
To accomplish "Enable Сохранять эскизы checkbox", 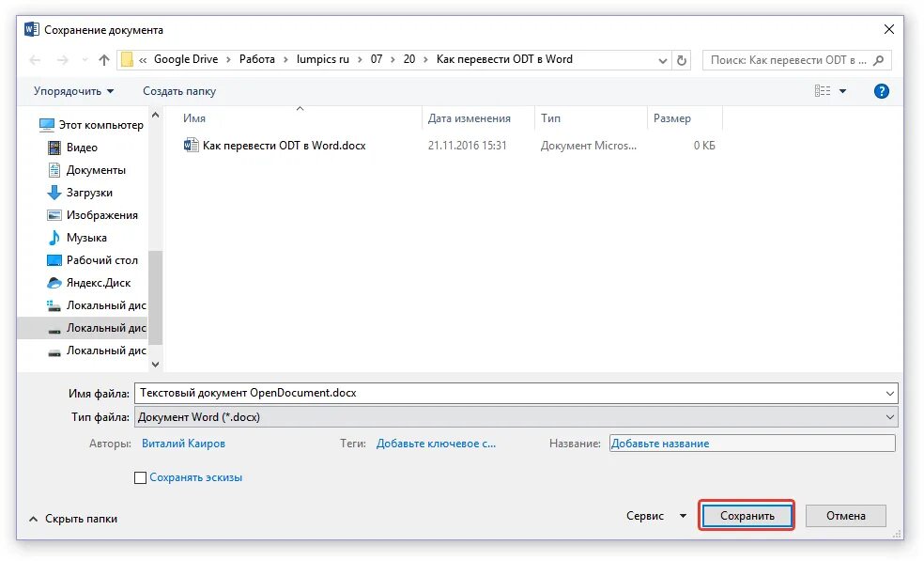I will (140, 477).
